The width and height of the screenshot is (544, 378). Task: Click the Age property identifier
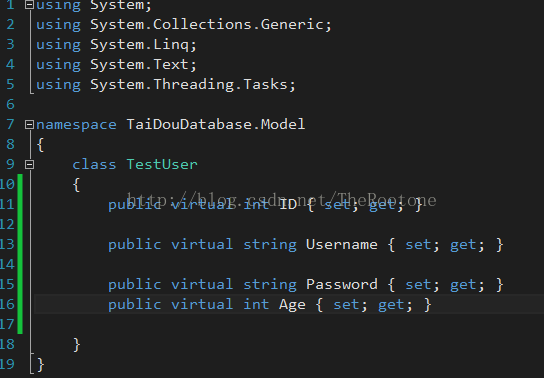click(x=292, y=305)
